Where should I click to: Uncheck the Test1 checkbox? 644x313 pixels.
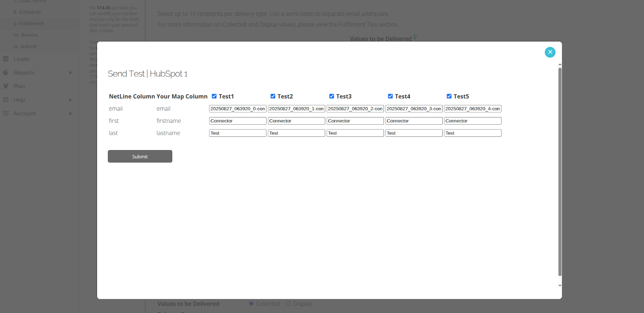coord(214,96)
